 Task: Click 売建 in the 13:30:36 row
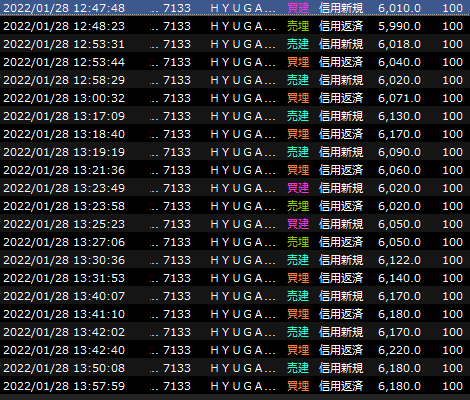(298, 260)
